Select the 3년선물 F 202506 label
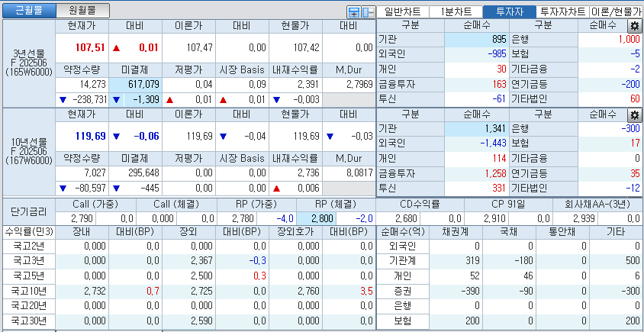The height and width of the screenshot is (332, 644). (29, 63)
